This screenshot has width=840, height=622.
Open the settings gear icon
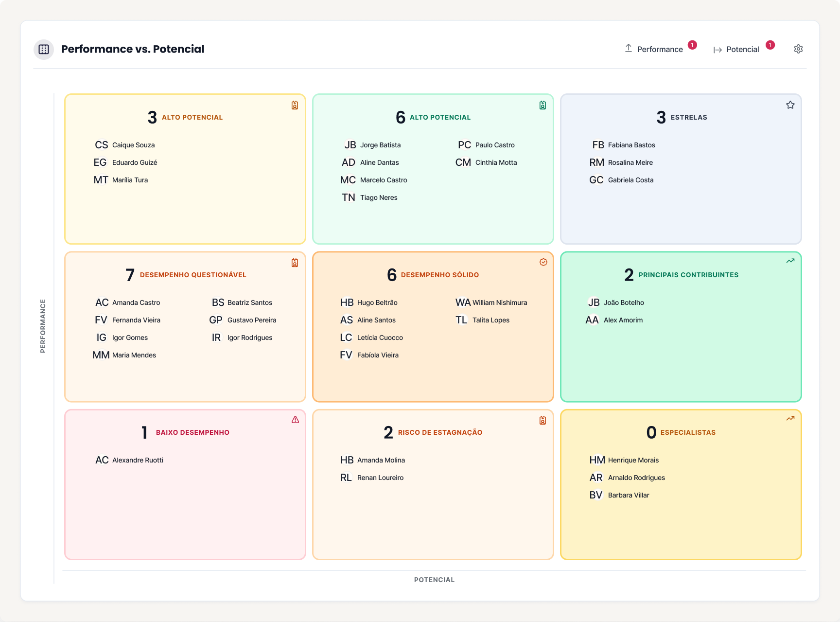coord(798,49)
